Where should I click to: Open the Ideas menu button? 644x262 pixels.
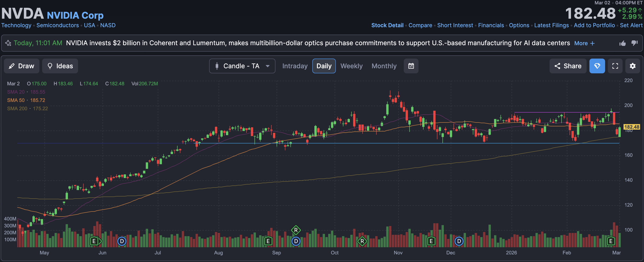[60, 66]
